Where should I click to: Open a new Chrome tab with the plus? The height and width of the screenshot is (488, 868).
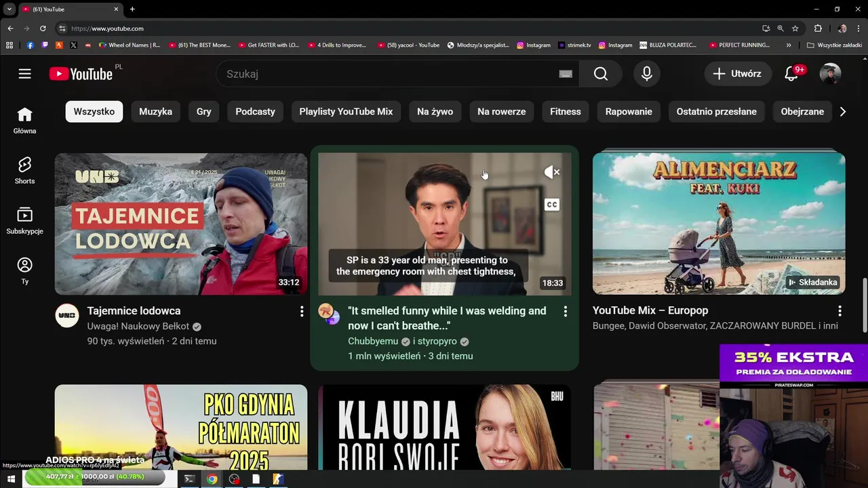click(x=132, y=9)
